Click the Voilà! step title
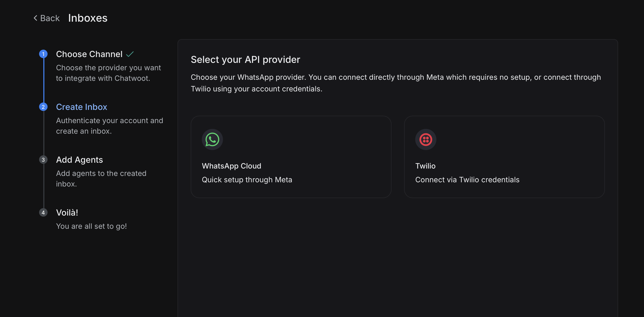644x317 pixels. coord(67,213)
